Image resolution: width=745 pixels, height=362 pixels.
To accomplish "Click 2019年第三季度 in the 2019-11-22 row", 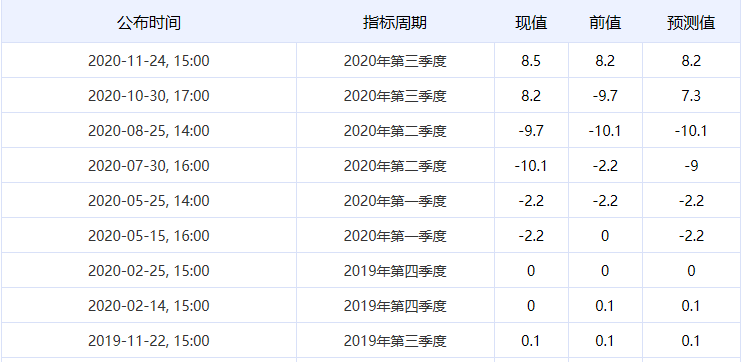I will [x=395, y=341].
